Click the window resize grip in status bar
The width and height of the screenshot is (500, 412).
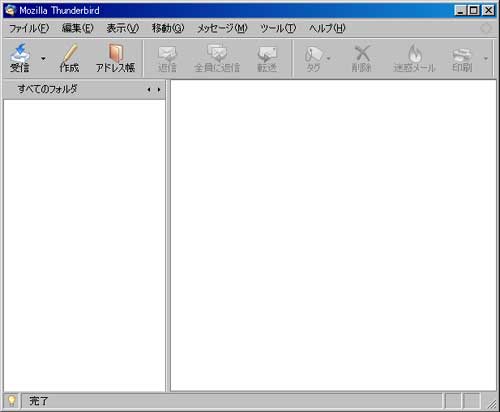[x=491, y=403]
